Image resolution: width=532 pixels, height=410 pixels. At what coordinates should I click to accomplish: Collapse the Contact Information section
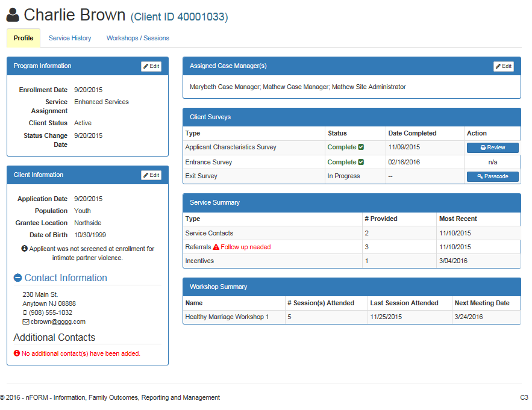coord(17,278)
